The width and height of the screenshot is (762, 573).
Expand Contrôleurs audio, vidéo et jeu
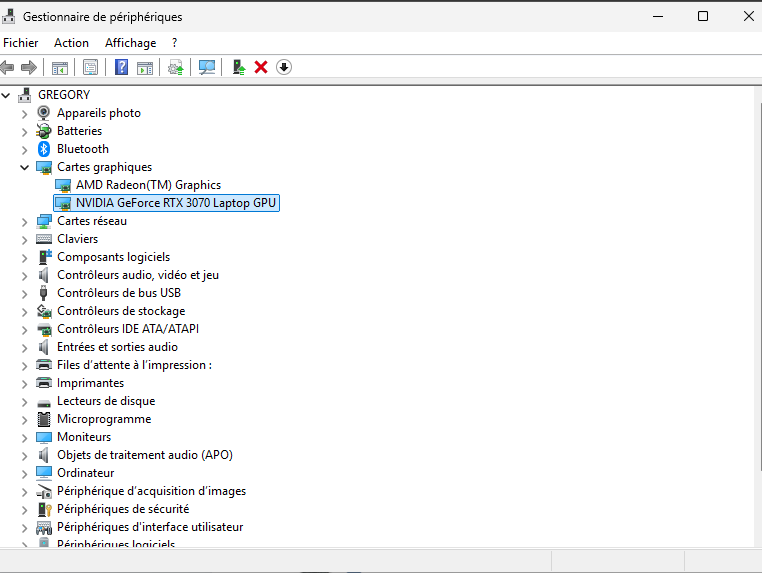pos(24,276)
